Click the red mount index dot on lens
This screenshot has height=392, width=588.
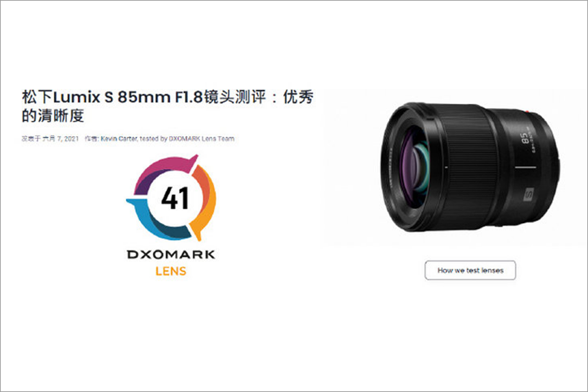[x=528, y=112]
